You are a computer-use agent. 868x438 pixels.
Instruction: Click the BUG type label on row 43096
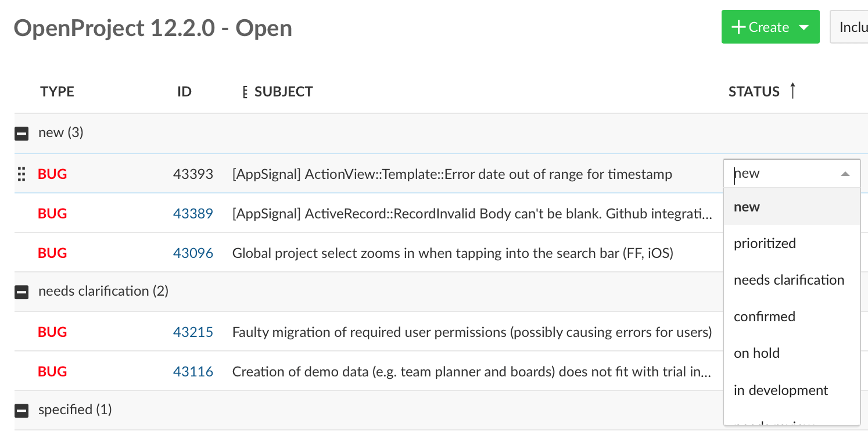52,253
